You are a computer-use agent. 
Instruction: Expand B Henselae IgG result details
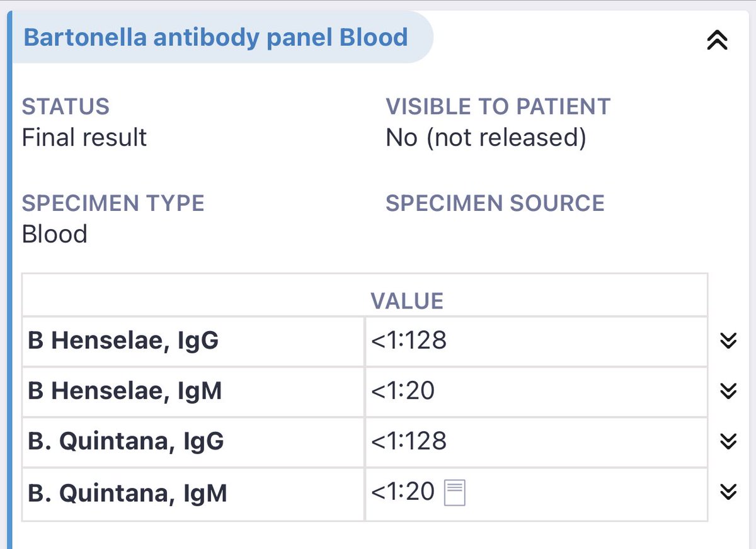[728, 341]
